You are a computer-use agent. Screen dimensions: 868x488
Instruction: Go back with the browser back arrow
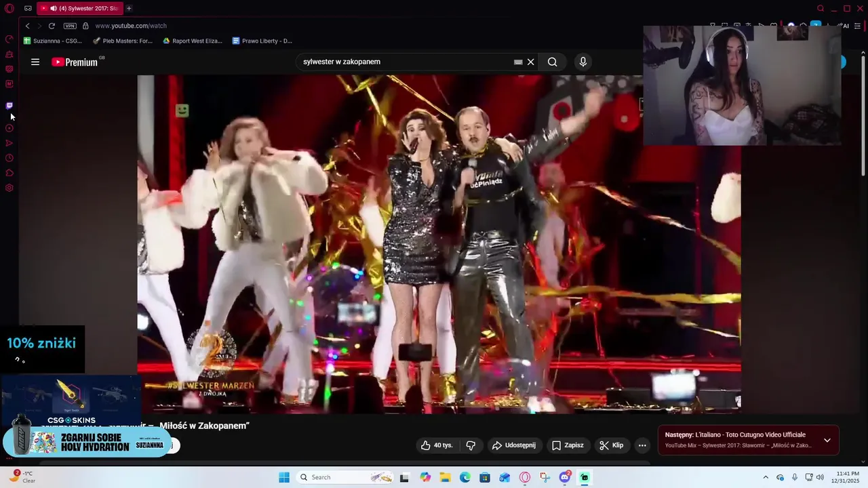[27, 26]
